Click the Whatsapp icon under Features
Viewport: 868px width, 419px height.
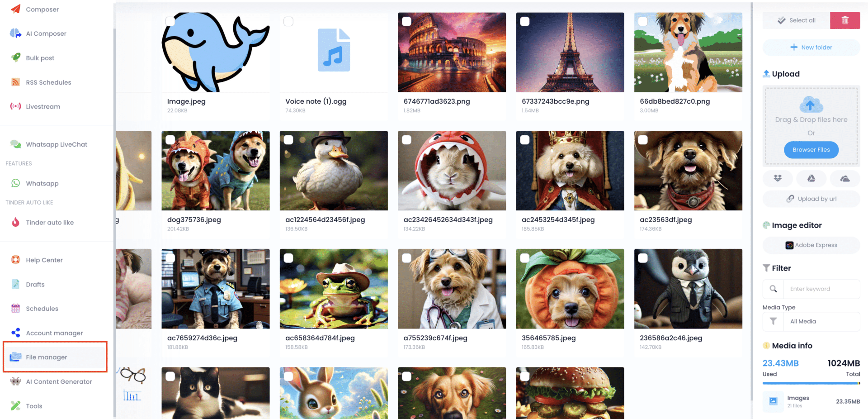[16, 183]
